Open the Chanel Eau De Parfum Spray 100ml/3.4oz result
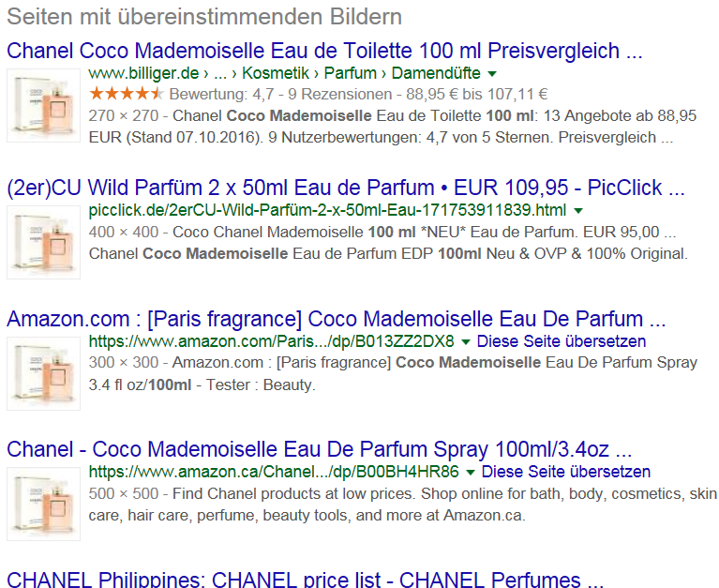 pos(319,449)
